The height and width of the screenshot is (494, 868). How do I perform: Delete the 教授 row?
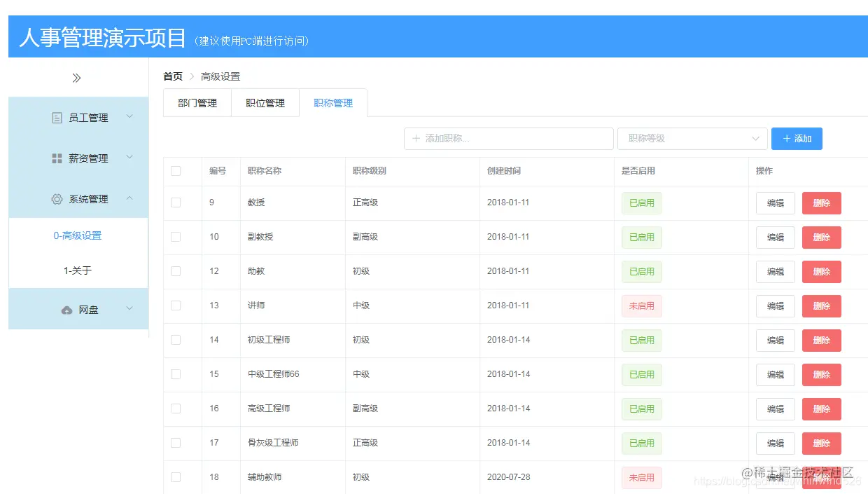tap(822, 203)
